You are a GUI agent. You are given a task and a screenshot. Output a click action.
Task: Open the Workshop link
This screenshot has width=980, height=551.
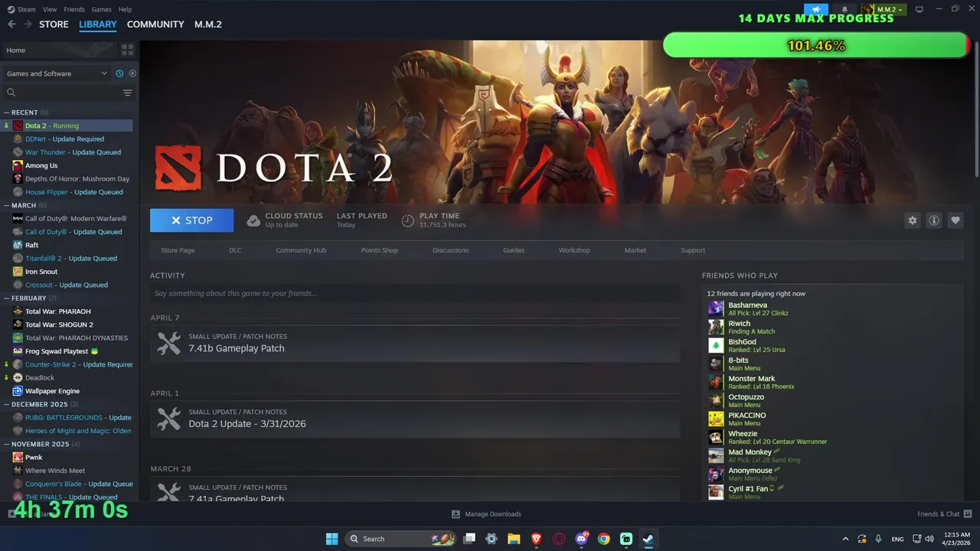[574, 250]
